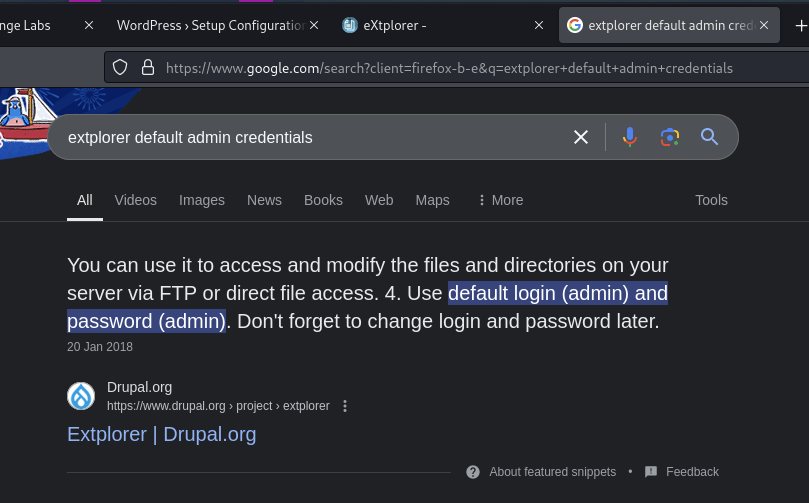Switch to the Videos results tab
The height and width of the screenshot is (503, 809).
pos(136,200)
